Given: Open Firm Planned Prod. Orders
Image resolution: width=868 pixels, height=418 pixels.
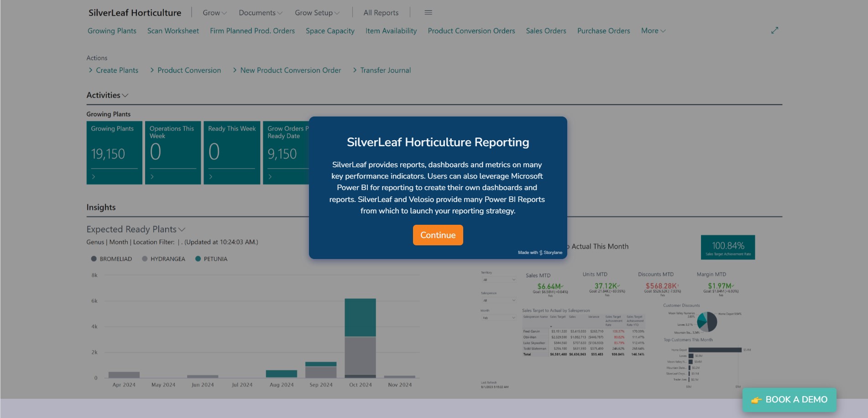Looking at the screenshot, I should tap(252, 31).
